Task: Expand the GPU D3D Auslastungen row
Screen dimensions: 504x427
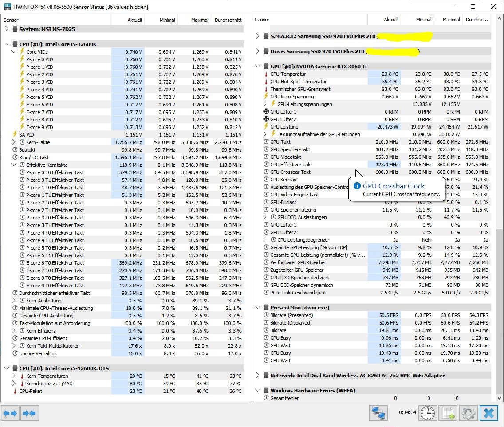Action: (265, 217)
